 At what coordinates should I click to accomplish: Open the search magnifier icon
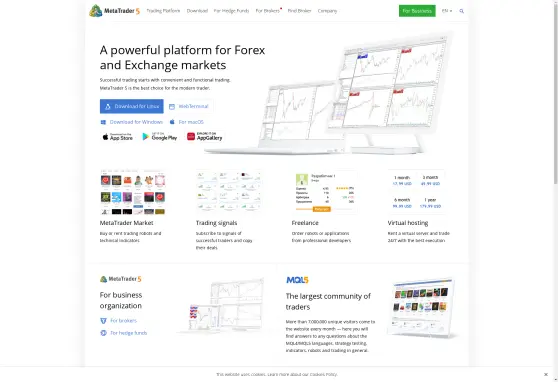(x=462, y=11)
